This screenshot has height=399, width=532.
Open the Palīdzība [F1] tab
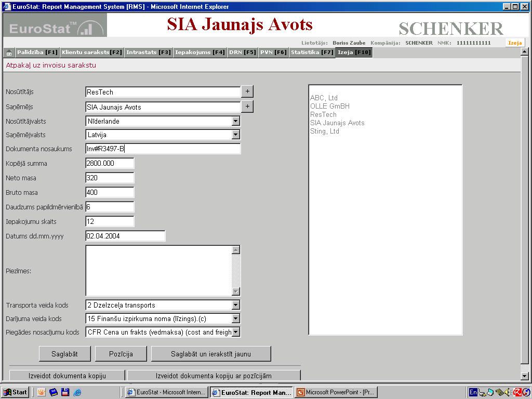pos(37,52)
